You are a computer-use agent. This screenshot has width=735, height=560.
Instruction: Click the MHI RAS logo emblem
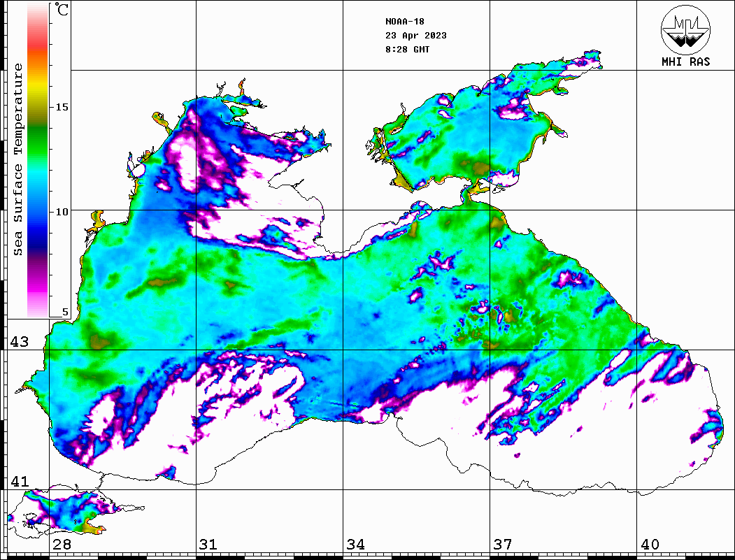[685, 29]
